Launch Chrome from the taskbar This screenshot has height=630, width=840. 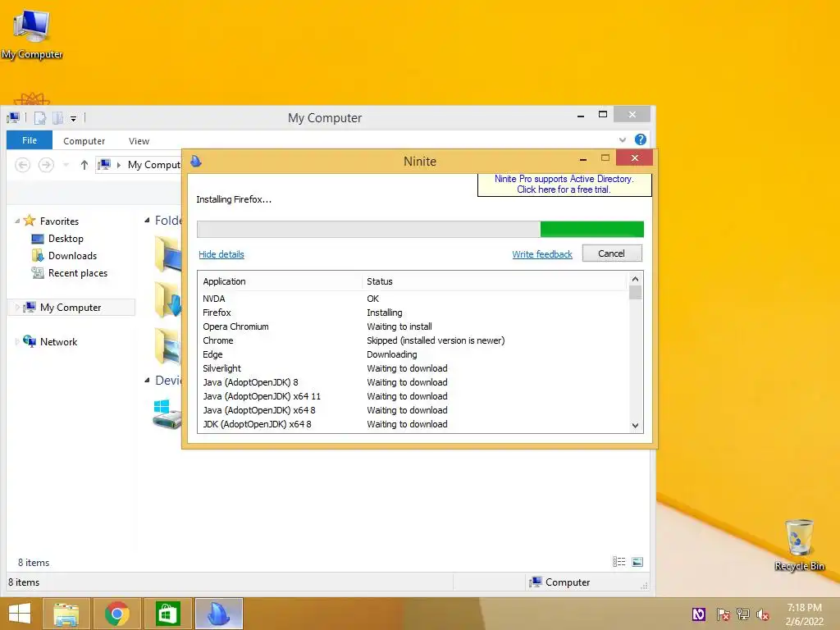click(117, 614)
